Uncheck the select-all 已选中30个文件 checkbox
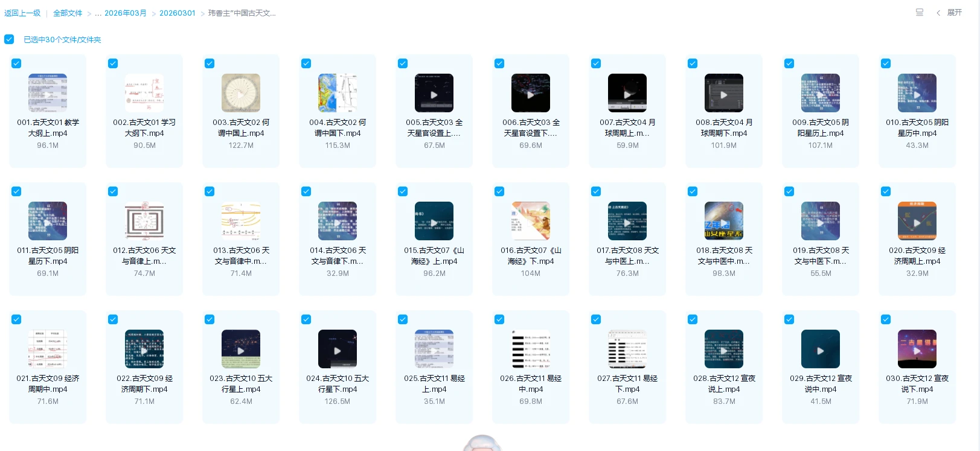The height and width of the screenshot is (451, 980). [9, 39]
